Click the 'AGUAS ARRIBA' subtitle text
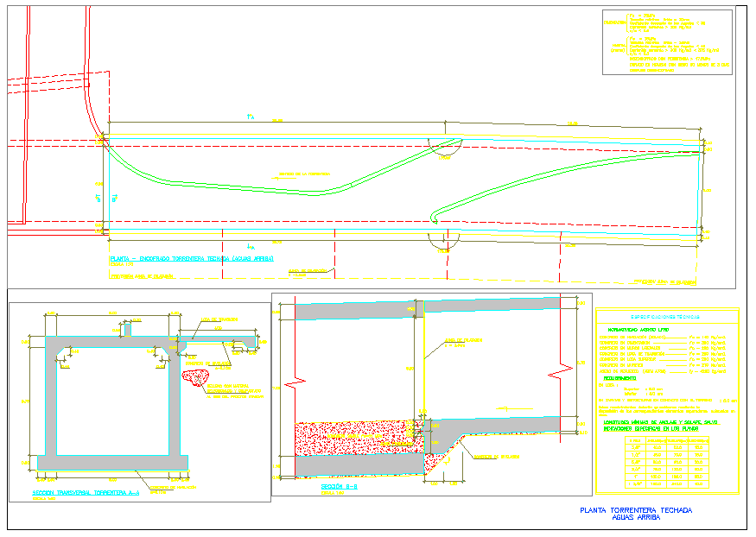This screenshot has width=756, height=537. click(x=636, y=518)
